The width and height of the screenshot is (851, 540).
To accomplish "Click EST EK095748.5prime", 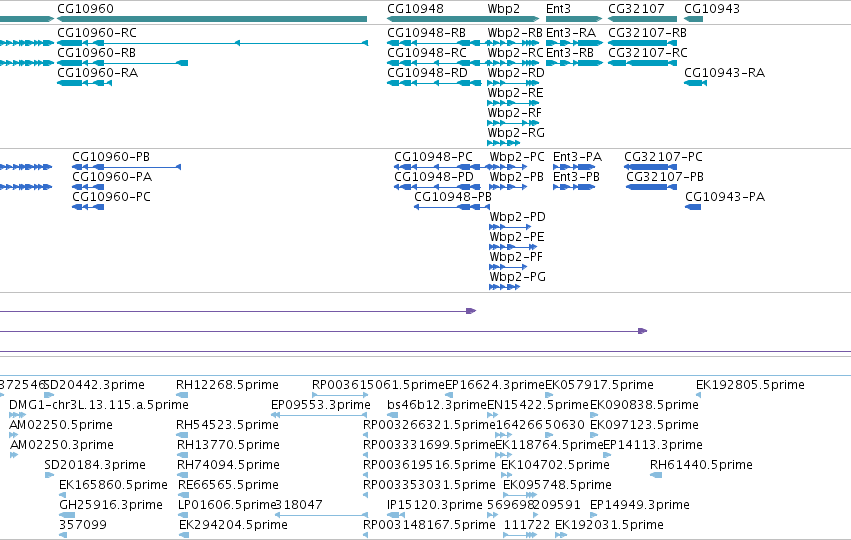I will (557, 485).
